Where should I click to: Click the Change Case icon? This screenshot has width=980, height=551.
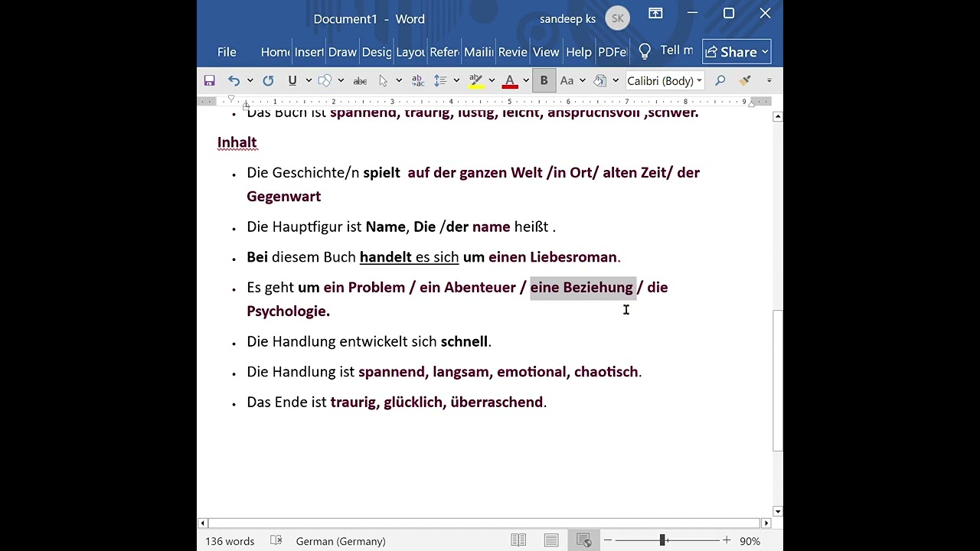coord(567,80)
